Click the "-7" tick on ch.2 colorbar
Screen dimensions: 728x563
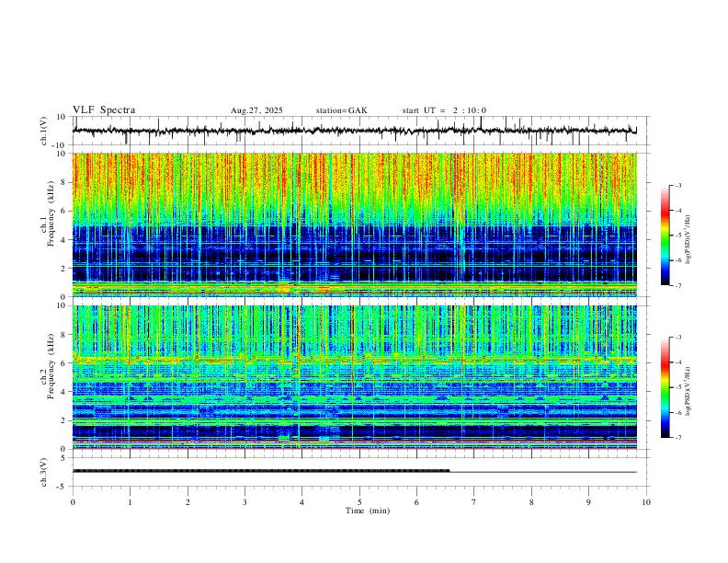click(678, 437)
